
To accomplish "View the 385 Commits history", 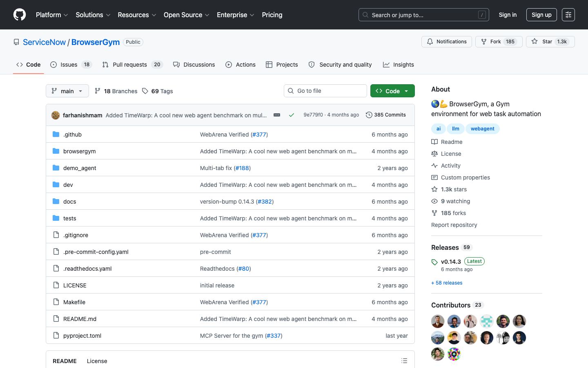I will click(386, 115).
